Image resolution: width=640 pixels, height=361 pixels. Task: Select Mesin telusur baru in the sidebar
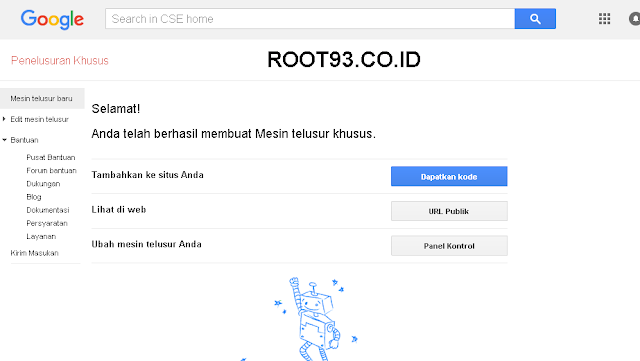[x=42, y=98]
